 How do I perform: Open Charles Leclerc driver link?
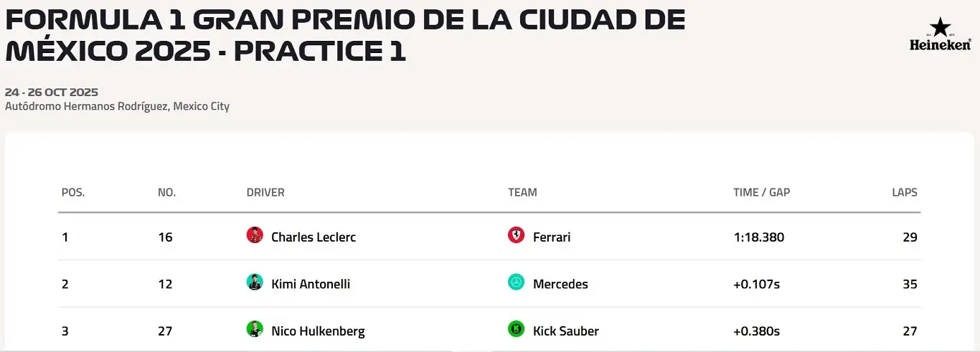(x=314, y=237)
